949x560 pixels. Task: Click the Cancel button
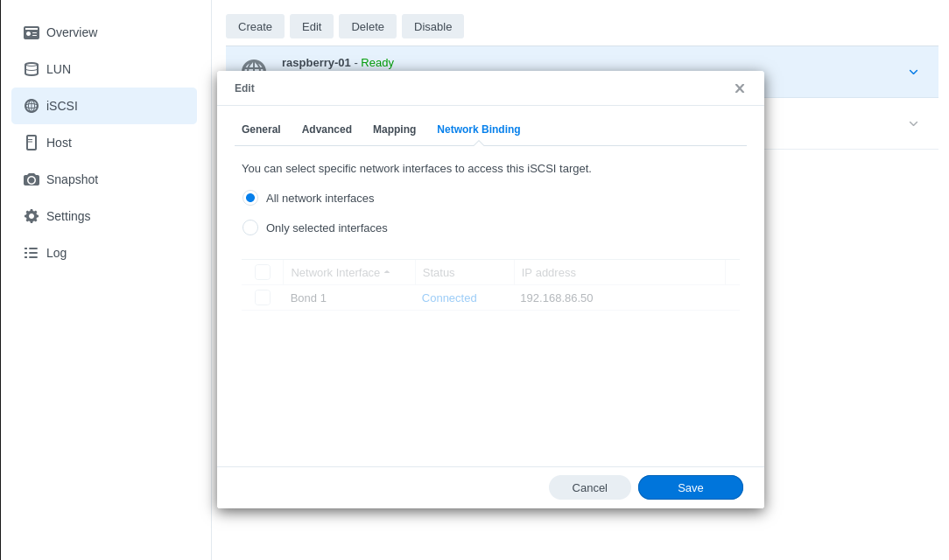tap(589, 487)
